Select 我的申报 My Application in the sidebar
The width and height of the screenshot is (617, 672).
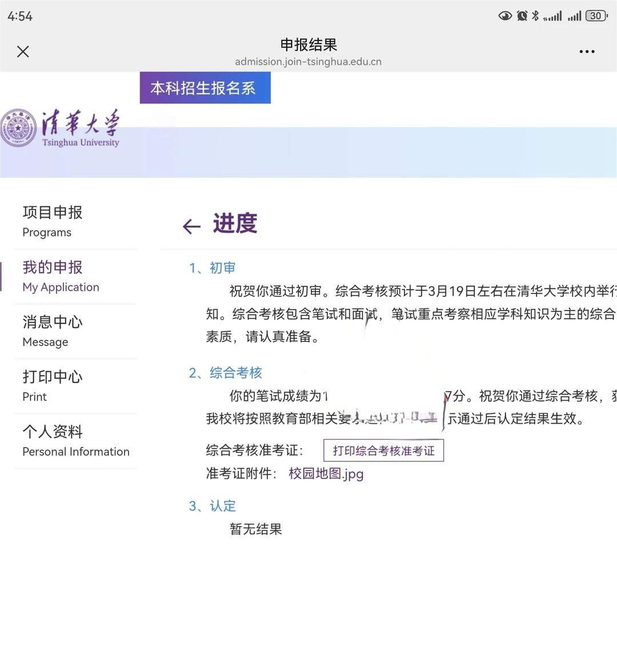(61, 276)
